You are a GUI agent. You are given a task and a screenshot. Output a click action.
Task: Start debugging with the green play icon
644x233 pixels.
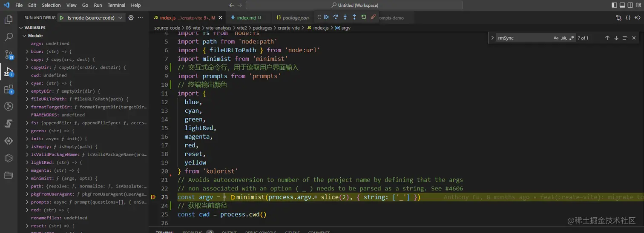tap(62, 18)
